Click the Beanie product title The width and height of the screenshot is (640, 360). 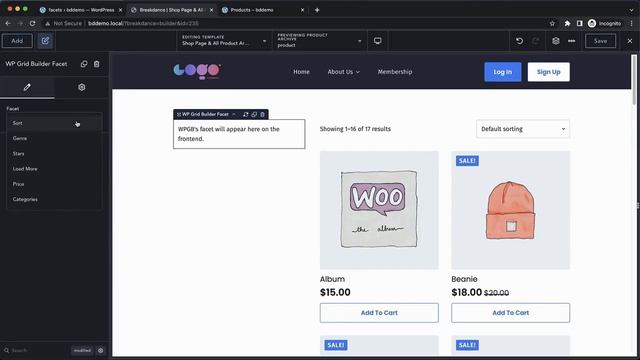pos(464,279)
